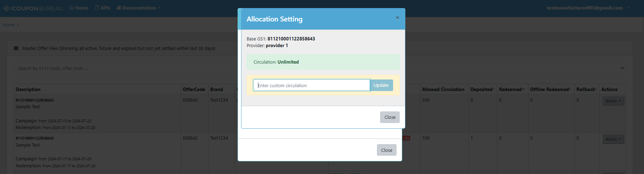Select the Home navbar menu item

[x=79, y=8]
